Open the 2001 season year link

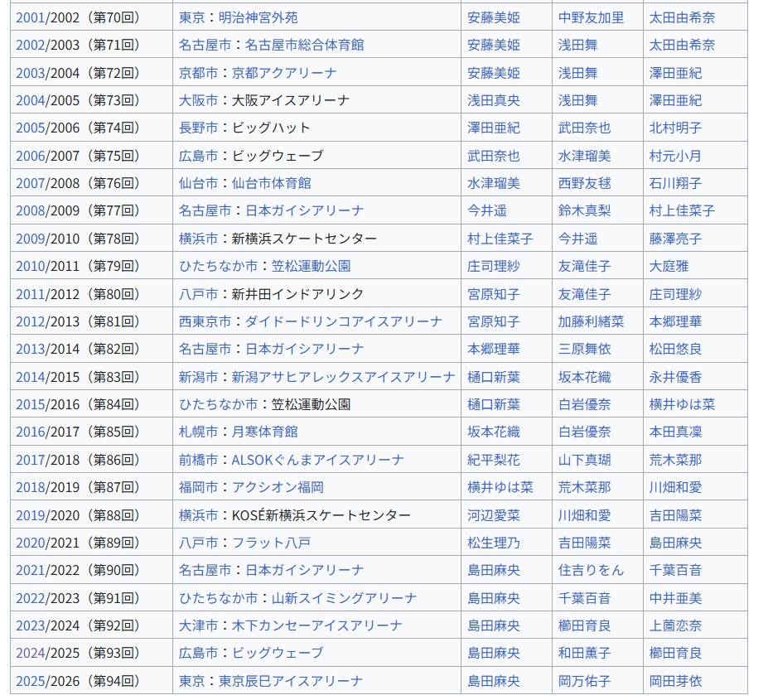(30, 17)
